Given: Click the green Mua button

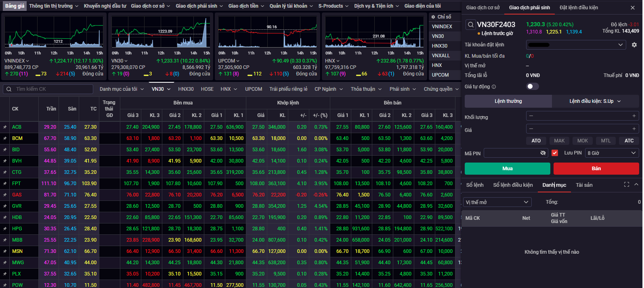Looking at the screenshot, I should click(x=508, y=169).
